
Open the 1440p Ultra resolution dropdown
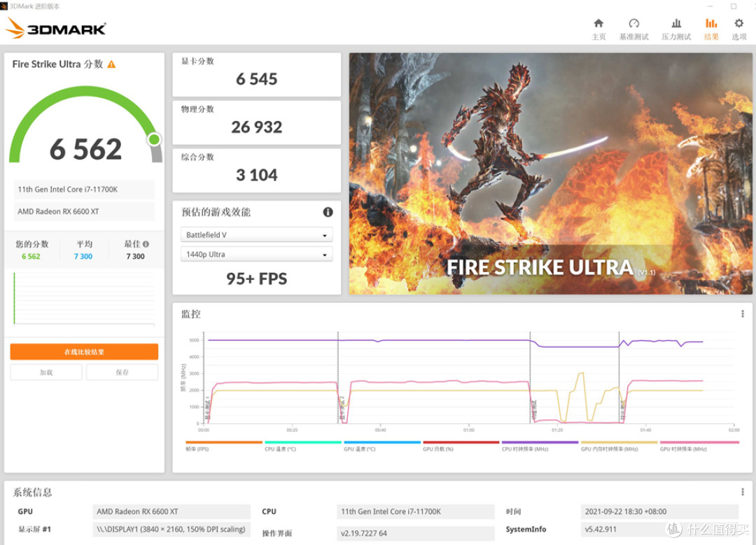[256, 254]
